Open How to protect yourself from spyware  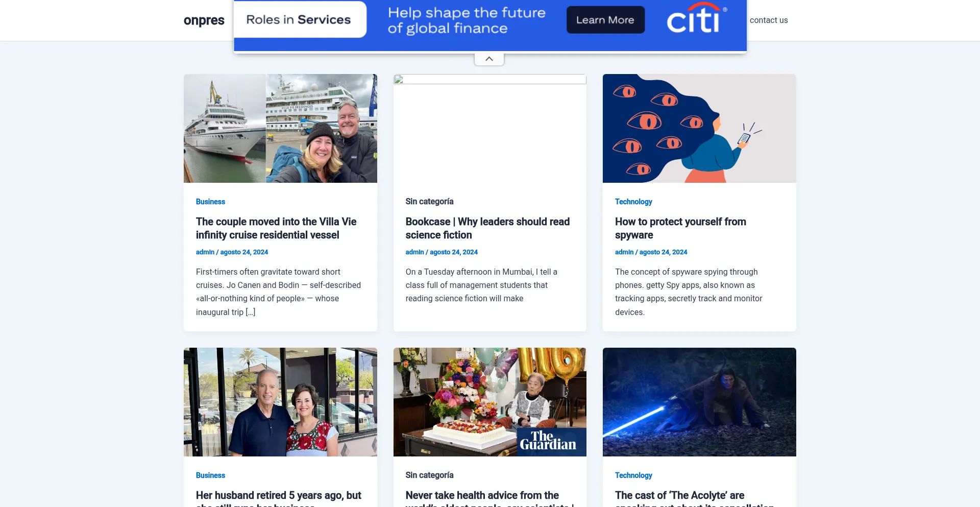pyautogui.click(x=680, y=228)
